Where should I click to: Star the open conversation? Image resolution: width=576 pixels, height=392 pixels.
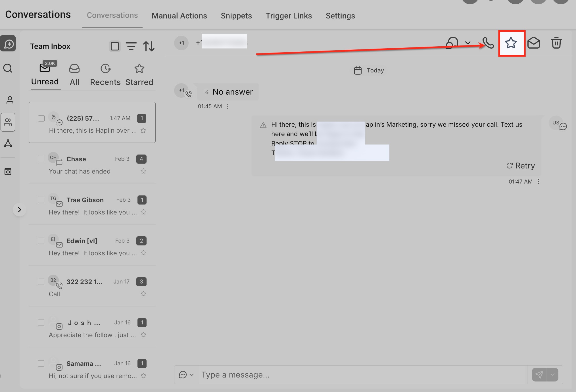click(x=511, y=43)
